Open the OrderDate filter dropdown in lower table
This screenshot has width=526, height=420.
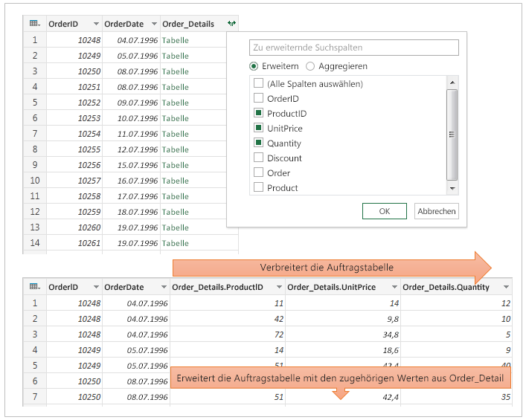[x=164, y=287]
